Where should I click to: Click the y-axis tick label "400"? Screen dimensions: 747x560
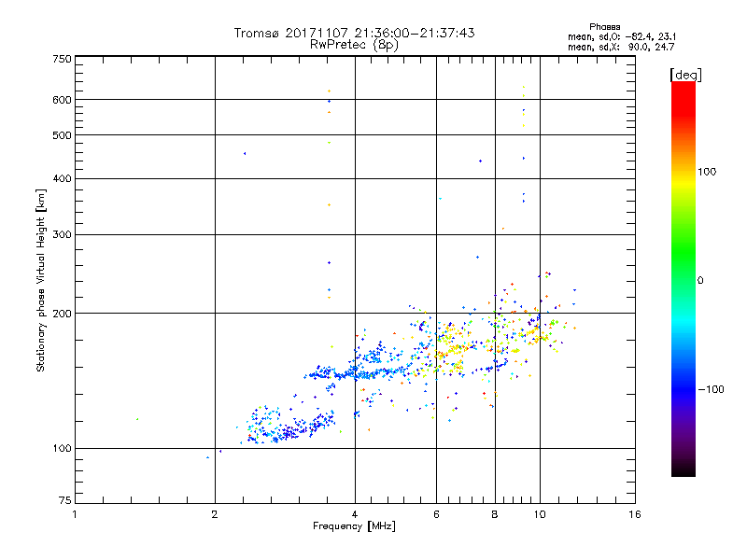coord(62,178)
